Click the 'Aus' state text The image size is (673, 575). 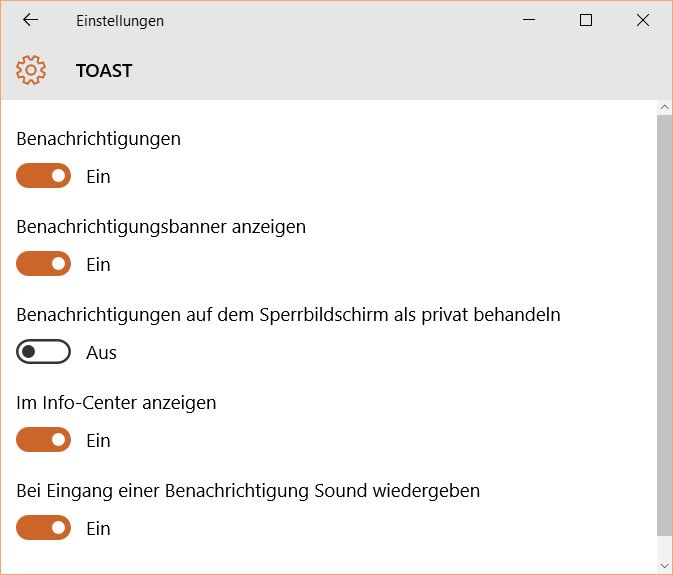(101, 353)
